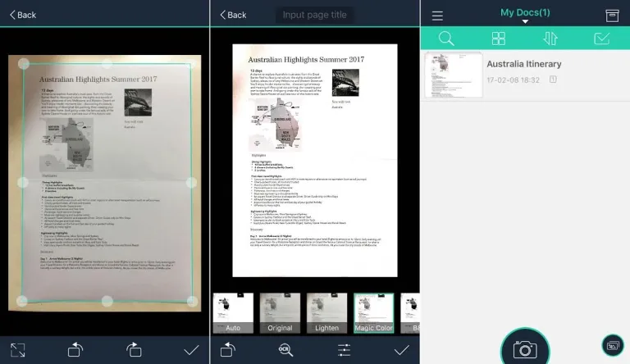This screenshot has width=630, height=364.
Task: Click the search magnifier icon
Action: pyautogui.click(x=446, y=39)
